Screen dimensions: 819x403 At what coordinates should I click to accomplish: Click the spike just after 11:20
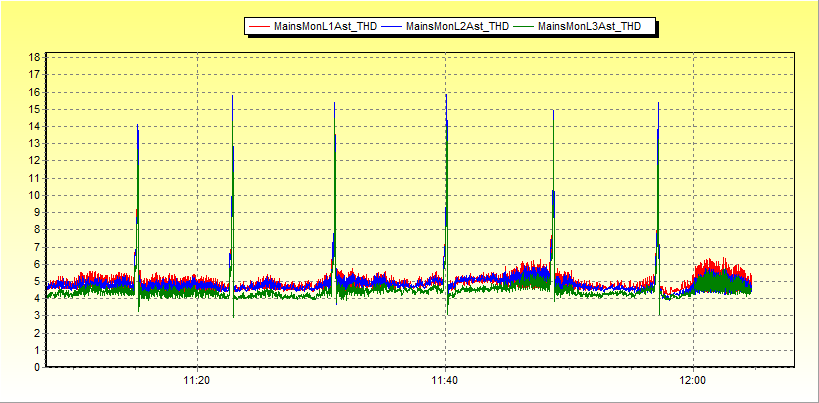(233, 98)
